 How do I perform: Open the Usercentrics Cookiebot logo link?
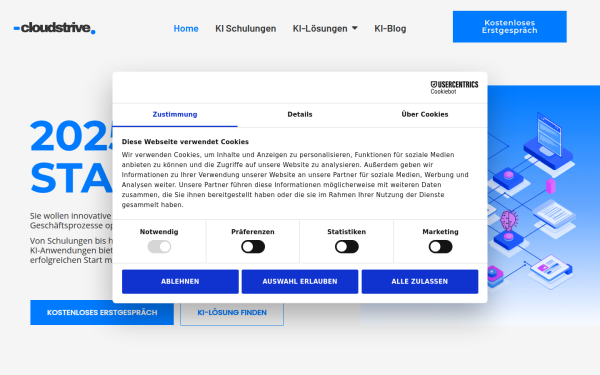454,87
